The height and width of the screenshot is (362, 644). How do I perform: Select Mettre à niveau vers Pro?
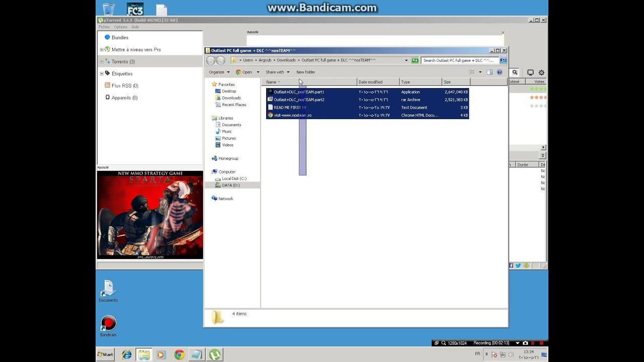pyautogui.click(x=136, y=50)
